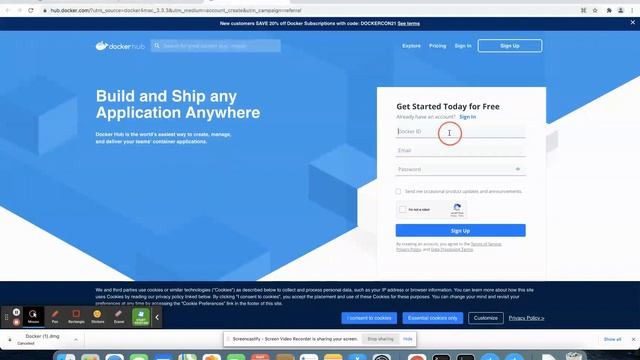This screenshot has width=640, height=360.
Task: Click the Email input field
Action: [x=460, y=150]
